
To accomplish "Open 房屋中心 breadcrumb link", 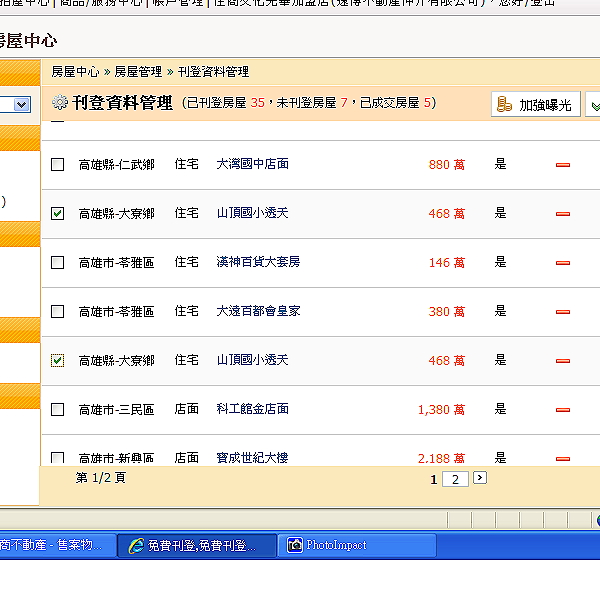I will pos(75,72).
